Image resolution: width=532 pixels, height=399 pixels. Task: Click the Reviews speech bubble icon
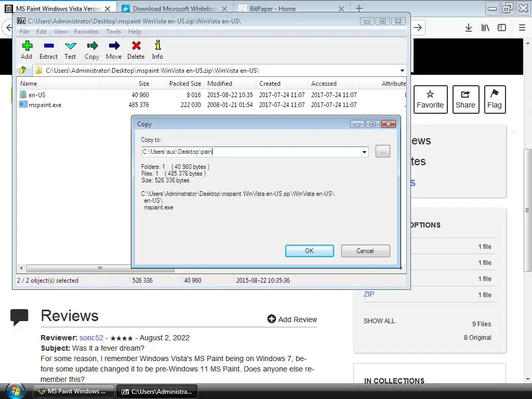(x=19, y=317)
